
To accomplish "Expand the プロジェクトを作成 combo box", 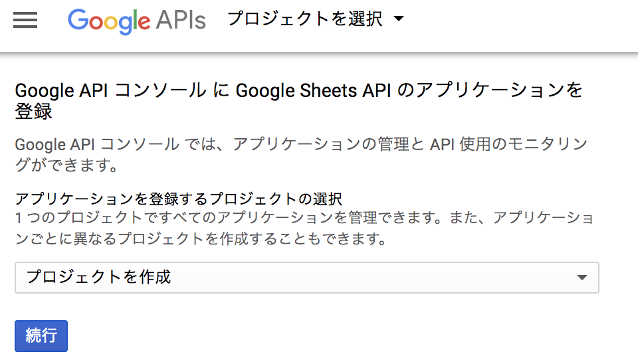I will (x=307, y=278).
